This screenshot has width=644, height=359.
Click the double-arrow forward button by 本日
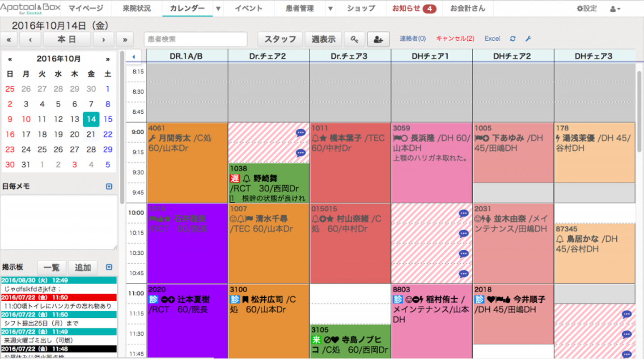click(125, 39)
